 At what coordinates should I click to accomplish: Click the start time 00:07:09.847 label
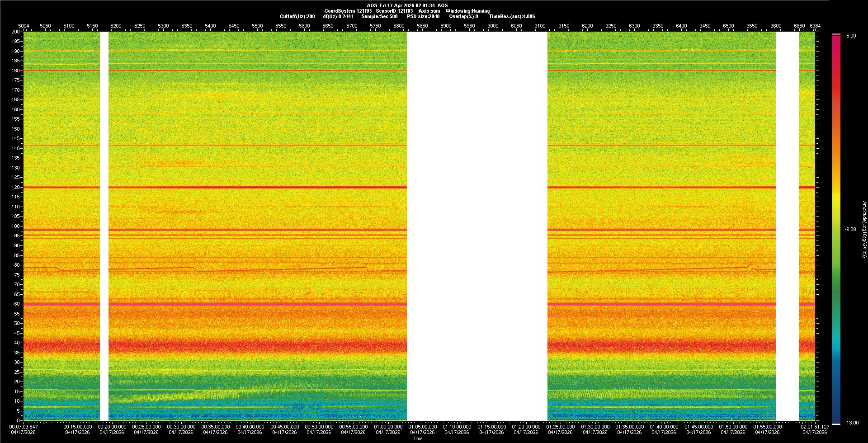pyautogui.click(x=24, y=427)
